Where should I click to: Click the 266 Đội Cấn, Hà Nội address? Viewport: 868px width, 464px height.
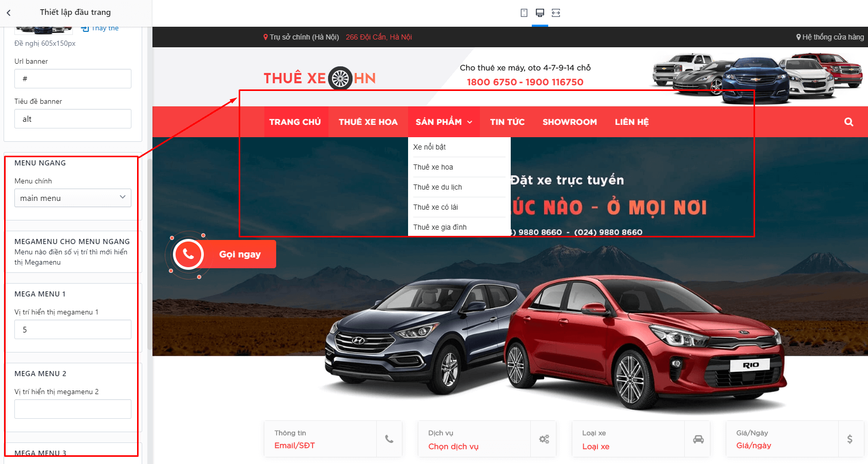tap(379, 37)
